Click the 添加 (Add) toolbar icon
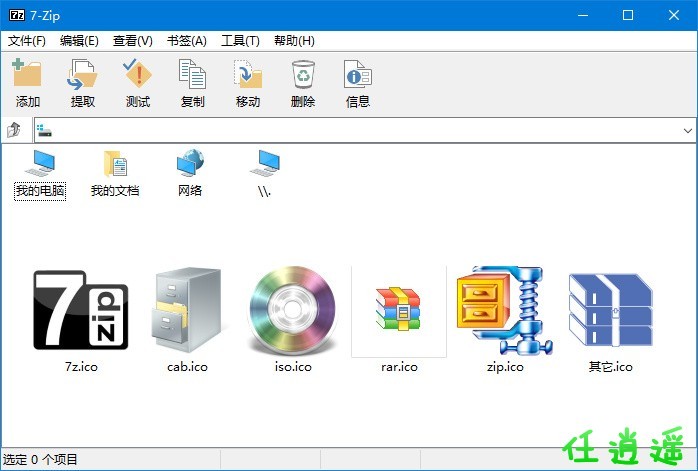 (27, 73)
